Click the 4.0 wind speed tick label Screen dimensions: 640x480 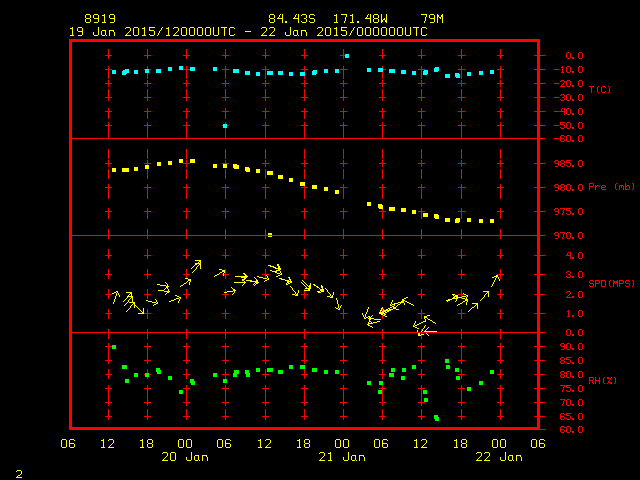coord(574,256)
